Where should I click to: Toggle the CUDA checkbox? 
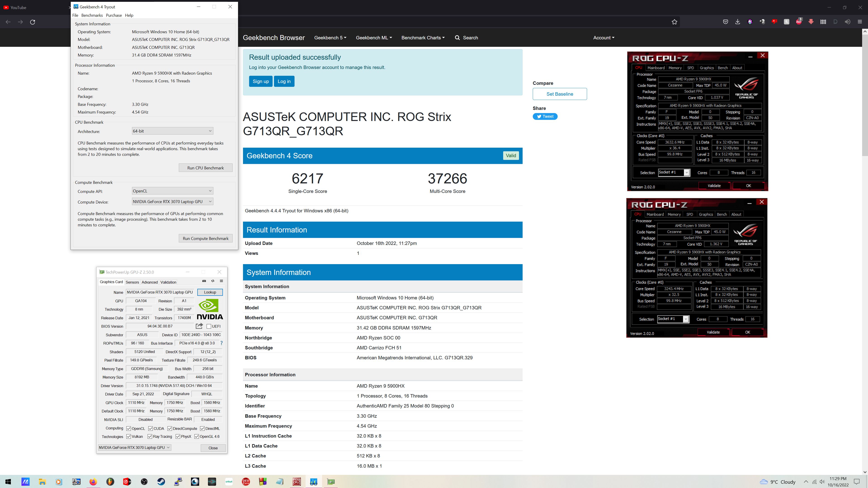(x=150, y=428)
